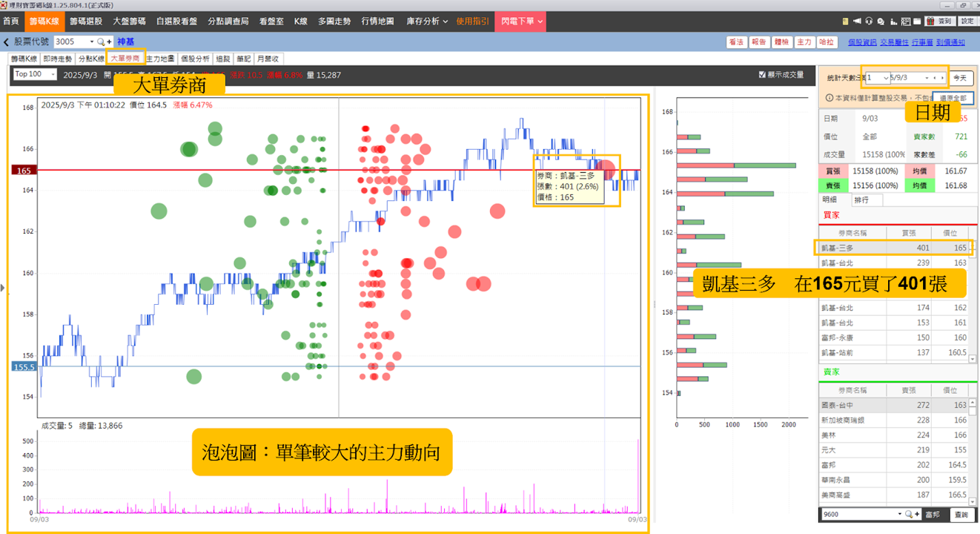
Task: Click the 查詢 button at bottom right
Action: click(961, 514)
